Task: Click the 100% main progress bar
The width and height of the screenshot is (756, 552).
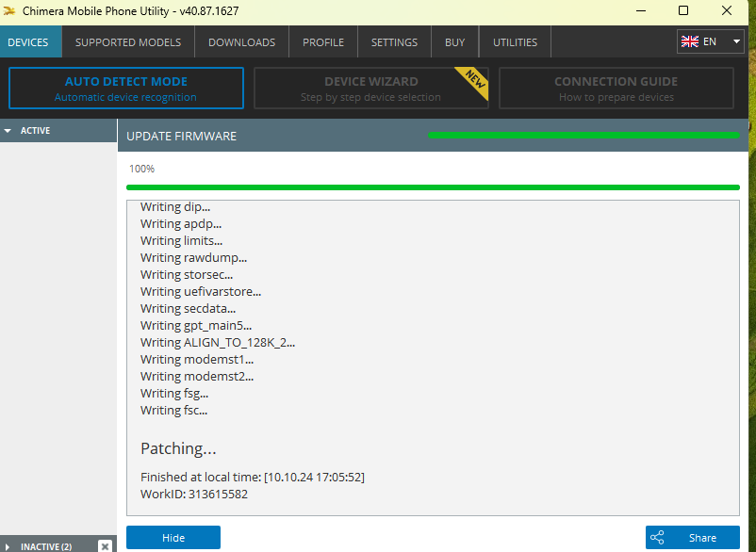Action: pyautogui.click(x=433, y=187)
